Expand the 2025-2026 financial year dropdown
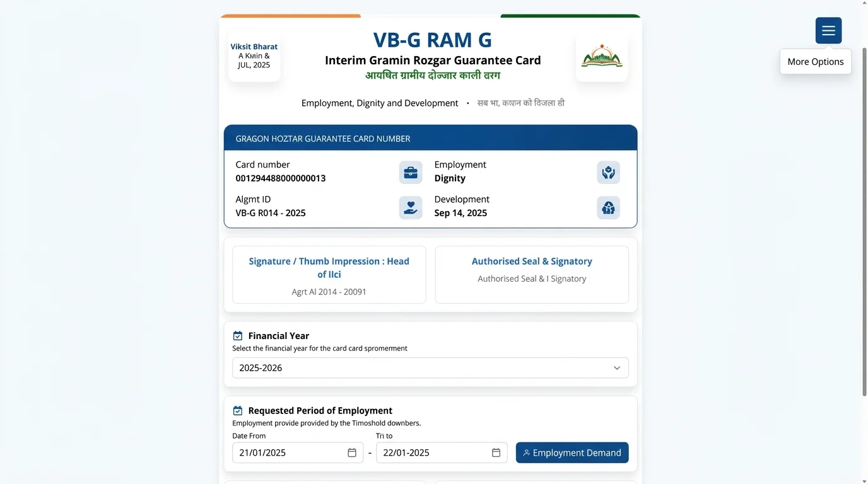 click(430, 368)
